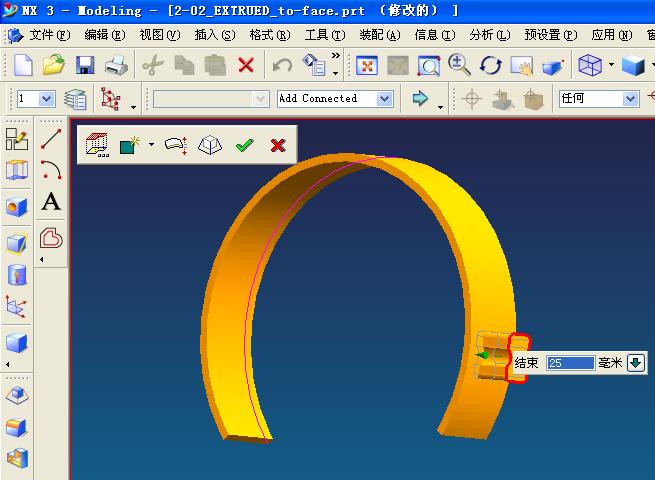Select the Line curve tool
This screenshot has width=655, height=480.
coord(51,139)
